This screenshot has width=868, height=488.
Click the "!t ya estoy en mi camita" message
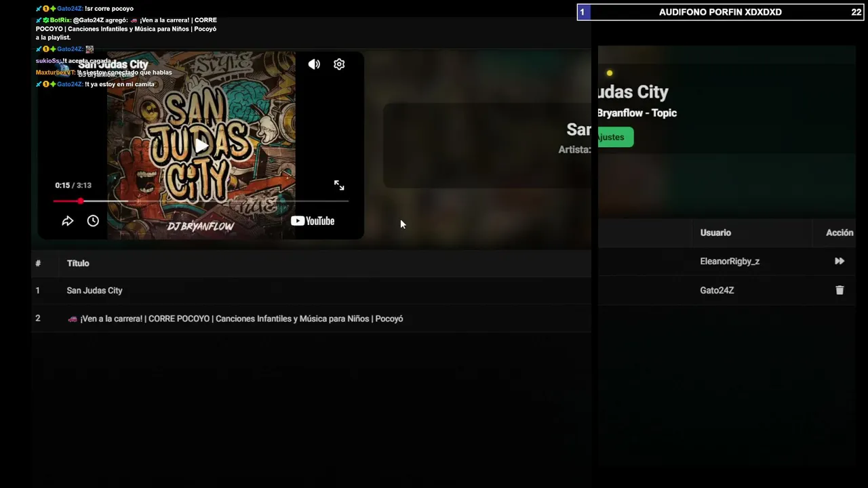pos(120,84)
